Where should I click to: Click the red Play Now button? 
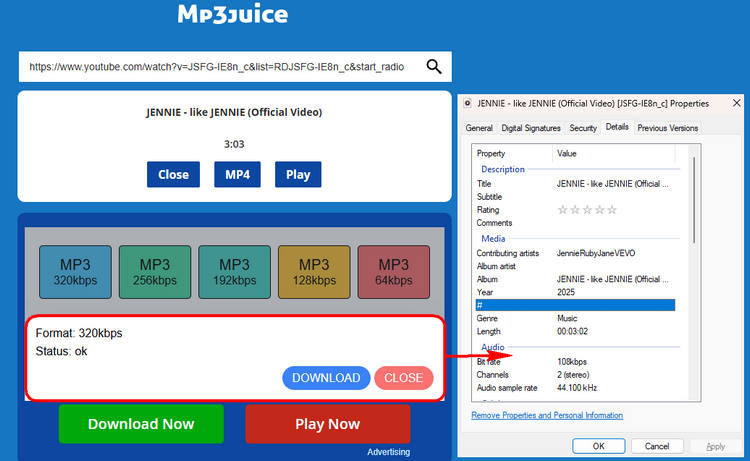(328, 424)
